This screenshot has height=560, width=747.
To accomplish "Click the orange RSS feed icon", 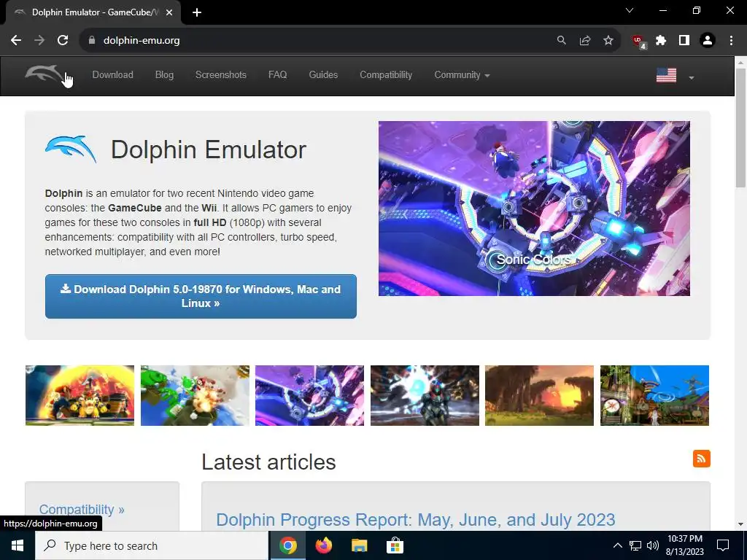I will tap(701, 459).
